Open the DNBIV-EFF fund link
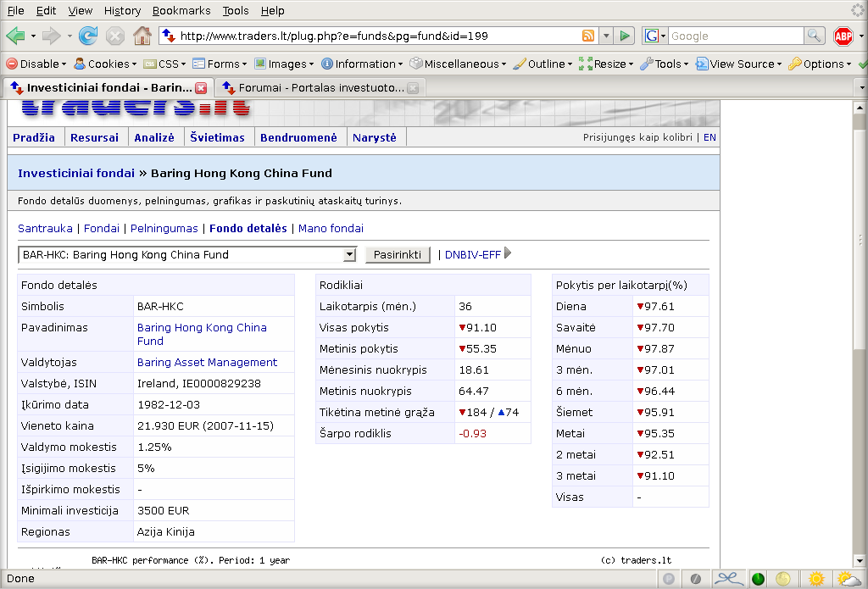This screenshot has height=589, width=868. 473,254
